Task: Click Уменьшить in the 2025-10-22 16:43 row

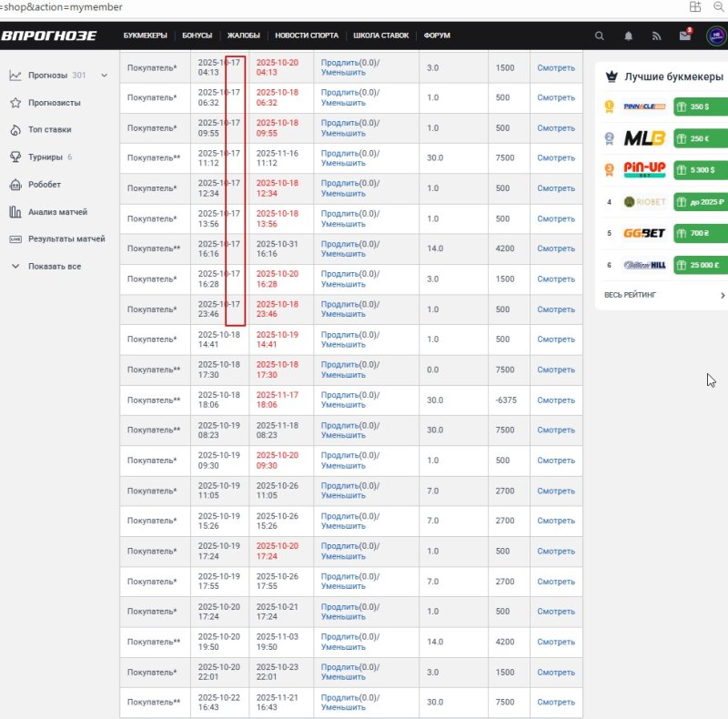Action: point(343,708)
